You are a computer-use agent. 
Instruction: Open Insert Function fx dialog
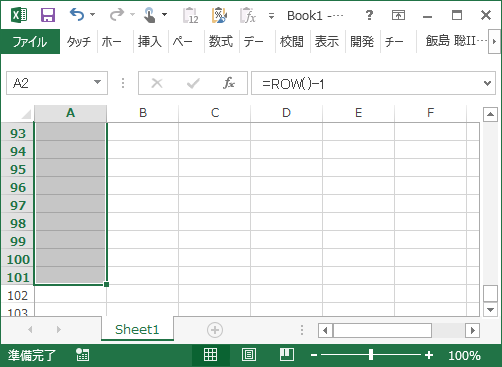(x=229, y=83)
